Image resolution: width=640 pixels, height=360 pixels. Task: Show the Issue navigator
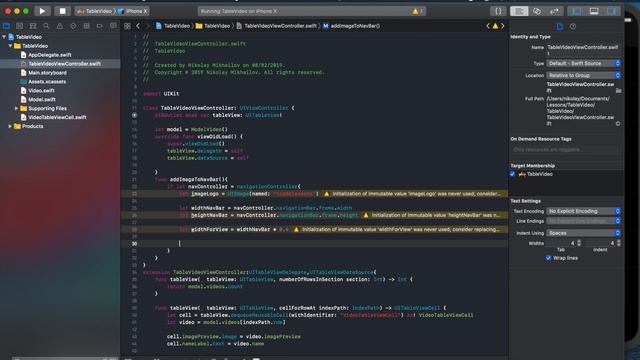(x=60, y=26)
